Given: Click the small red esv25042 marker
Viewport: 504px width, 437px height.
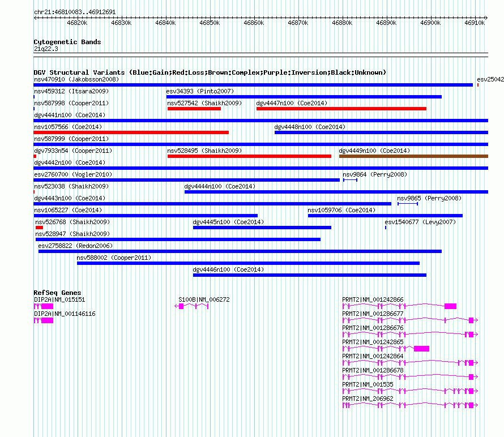Looking at the screenshot, I should pyautogui.click(x=478, y=85).
